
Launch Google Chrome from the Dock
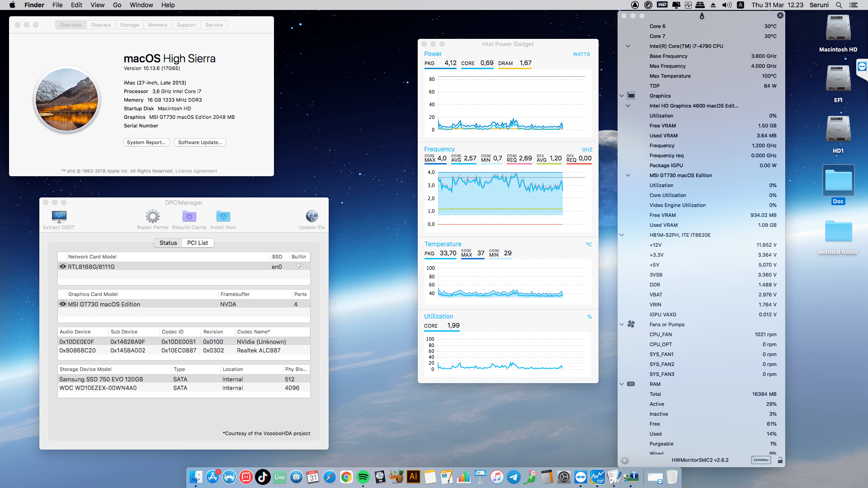pyautogui.click(x=346, y=477)
